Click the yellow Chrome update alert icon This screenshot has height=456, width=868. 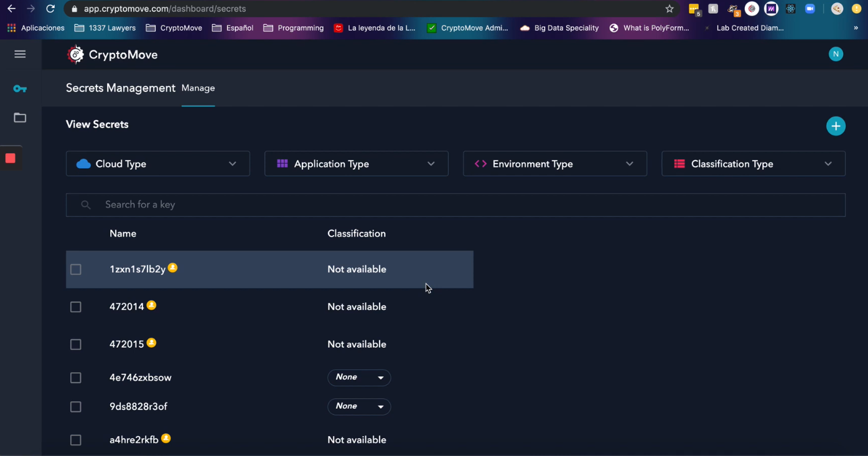click(x=856, y=9)
